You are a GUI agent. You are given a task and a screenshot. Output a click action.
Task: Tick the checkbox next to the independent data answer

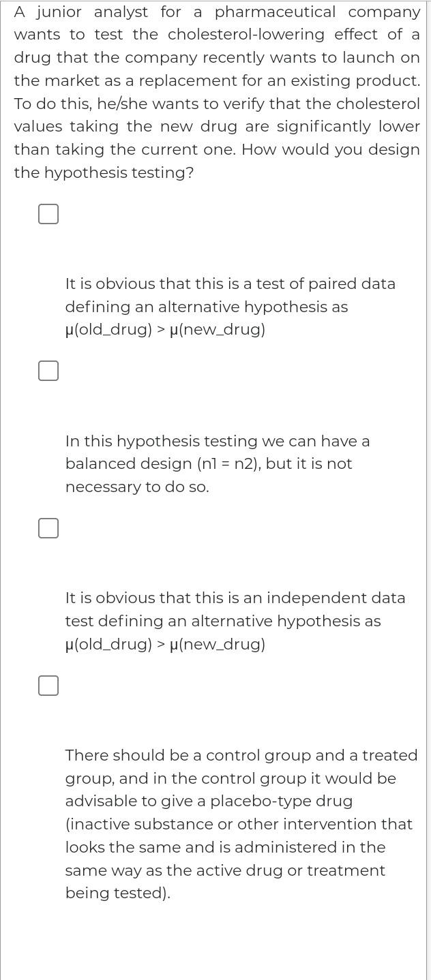point(48,527)
